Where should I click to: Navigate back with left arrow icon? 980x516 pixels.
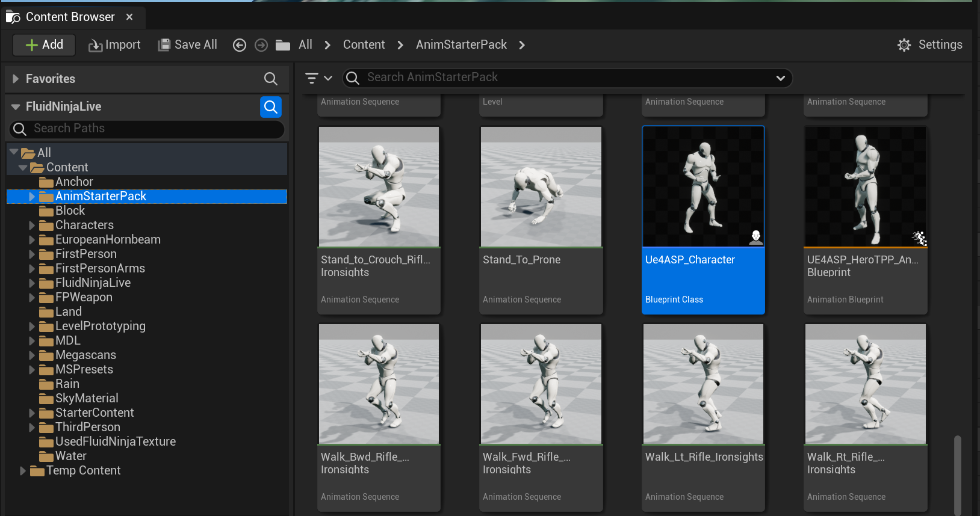click(240, 45)
